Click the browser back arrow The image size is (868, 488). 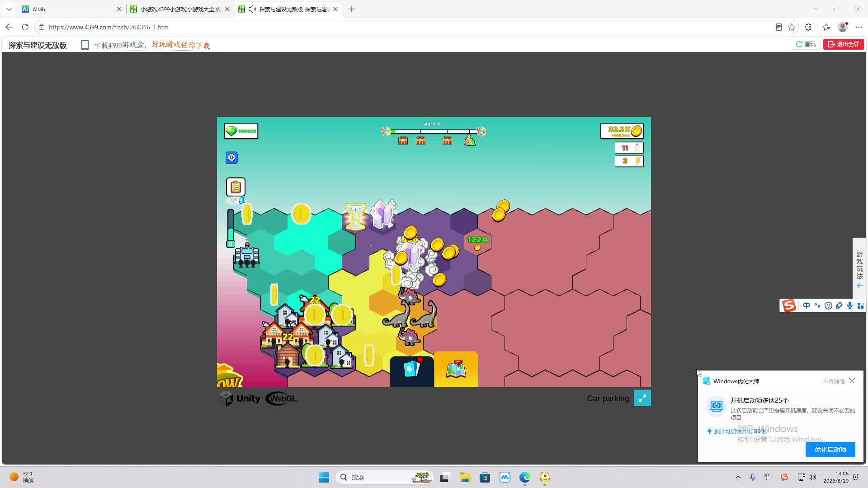[9, 27]
